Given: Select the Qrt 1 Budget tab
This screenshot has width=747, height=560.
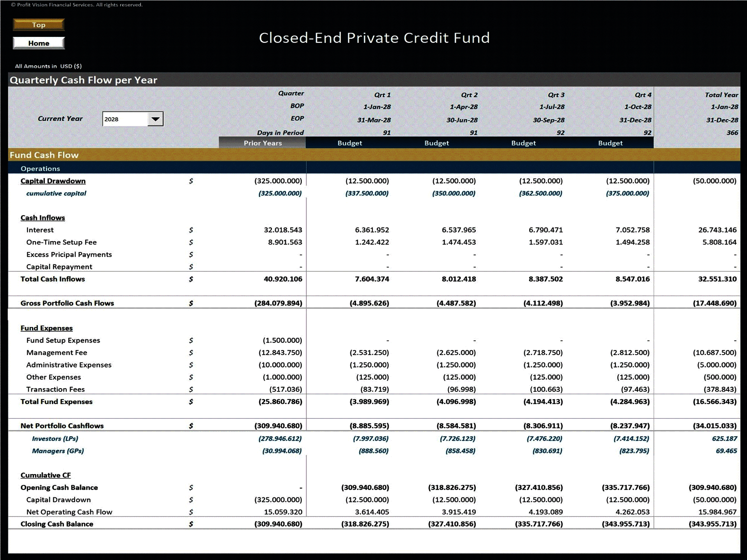Looking at the screenshot, I should pyautogui.click(x=349, y=143).
